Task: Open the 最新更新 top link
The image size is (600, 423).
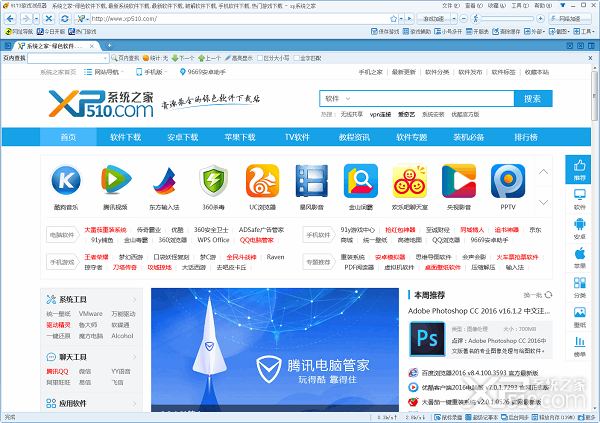Action: (404, 72)
